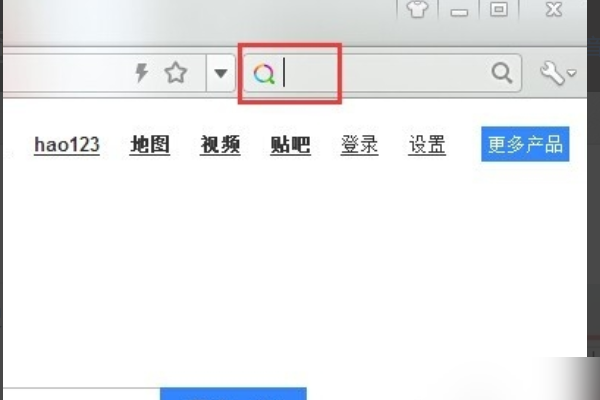Close the browser window

(x=553, y=9)
